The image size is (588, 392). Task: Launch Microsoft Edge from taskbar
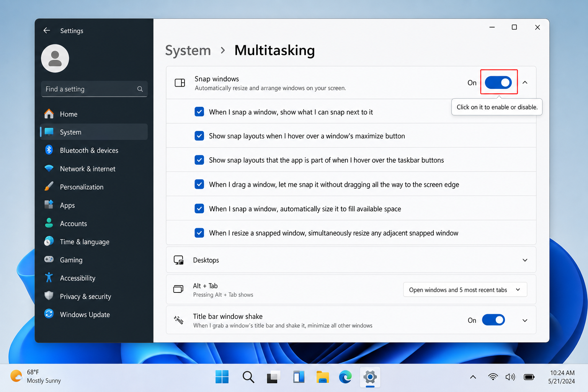346,377
